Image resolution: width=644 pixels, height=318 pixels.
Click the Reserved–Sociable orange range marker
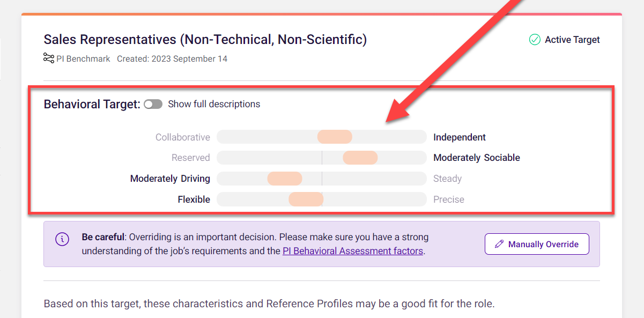[360, 158]
